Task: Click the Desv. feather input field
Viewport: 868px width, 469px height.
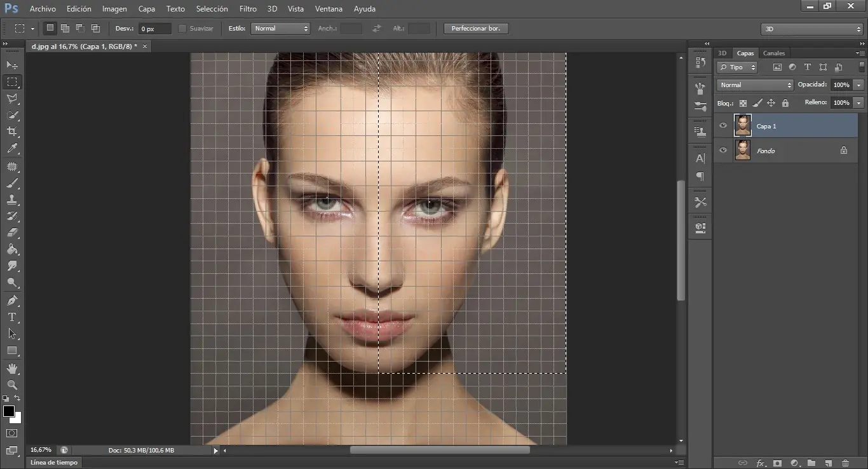Action: tap(154, 29)
